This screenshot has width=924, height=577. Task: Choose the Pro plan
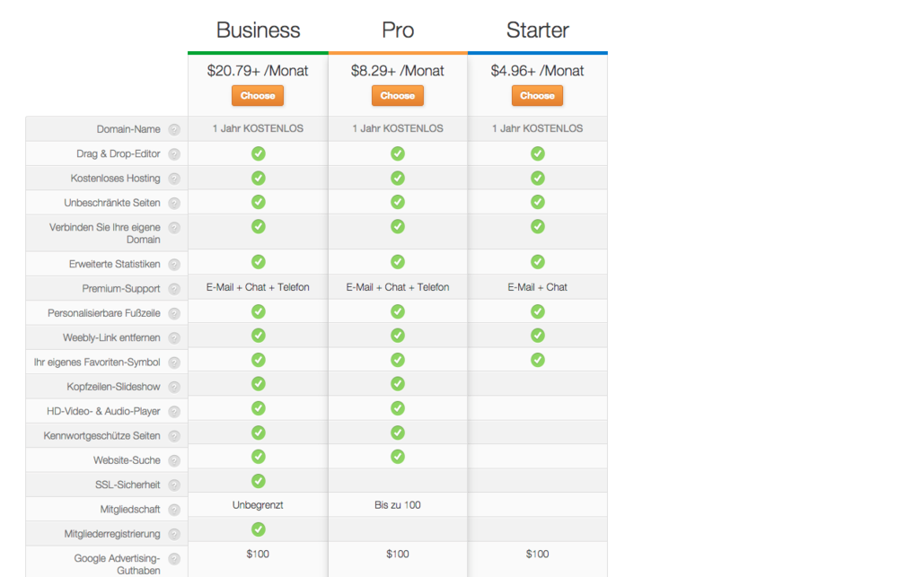click(x=398, y=96)
